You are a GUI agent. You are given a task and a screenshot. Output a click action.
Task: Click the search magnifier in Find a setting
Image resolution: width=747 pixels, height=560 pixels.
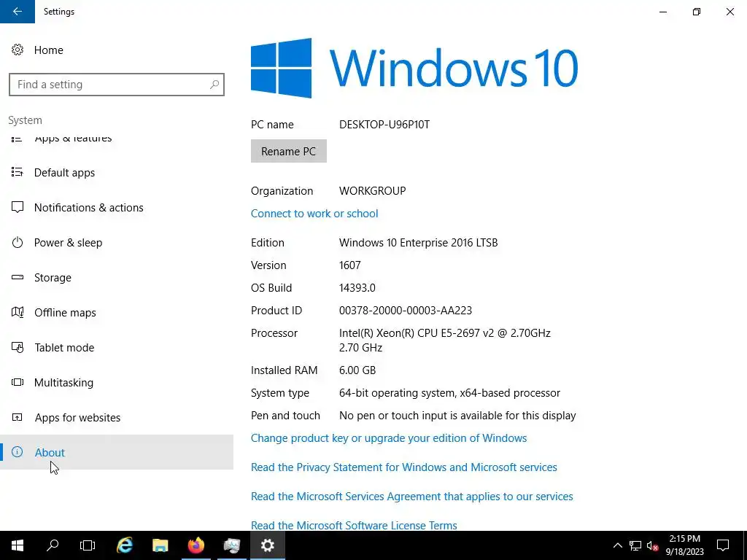click(214, 85)
